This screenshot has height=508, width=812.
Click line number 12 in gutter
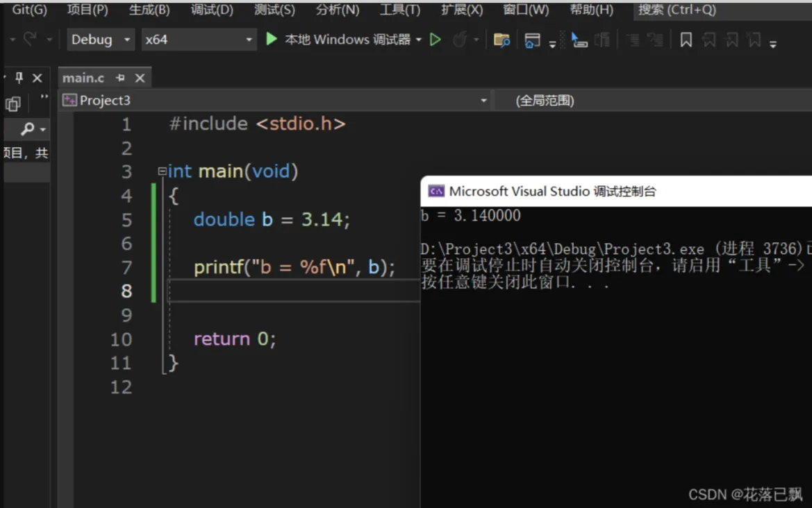[x=121, y=387]
